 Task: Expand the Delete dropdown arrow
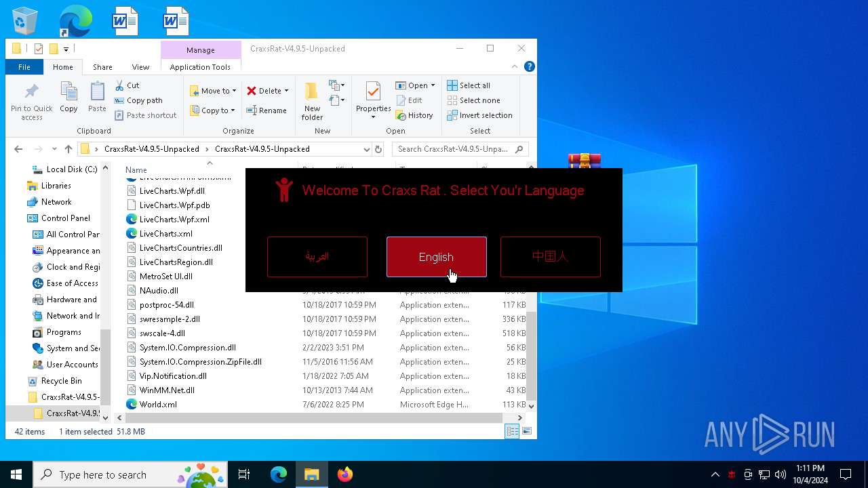point(286,91)
